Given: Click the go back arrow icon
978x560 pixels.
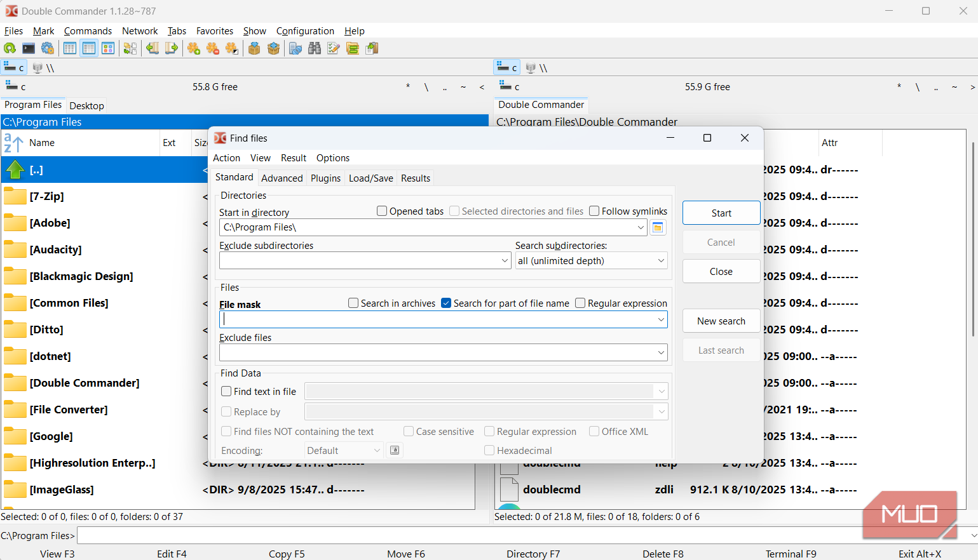Looking at the screenshot, I should coord(153,48).
